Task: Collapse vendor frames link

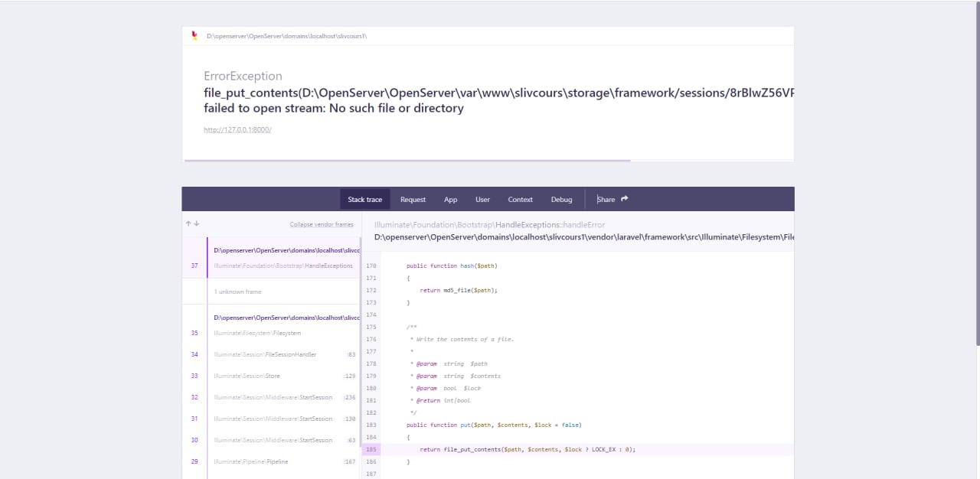Action: [322, 224]
